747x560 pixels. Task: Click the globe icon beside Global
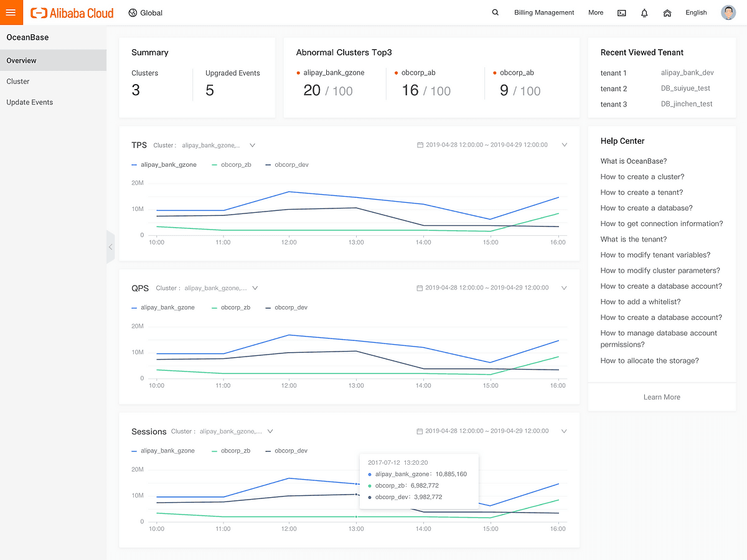(133, 12)
